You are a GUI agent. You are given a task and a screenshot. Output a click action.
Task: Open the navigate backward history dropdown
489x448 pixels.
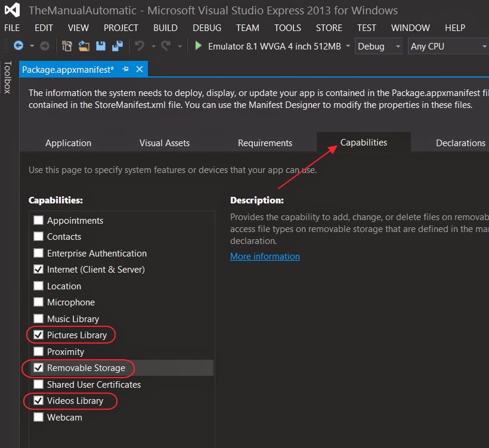[x=32, y=46]
